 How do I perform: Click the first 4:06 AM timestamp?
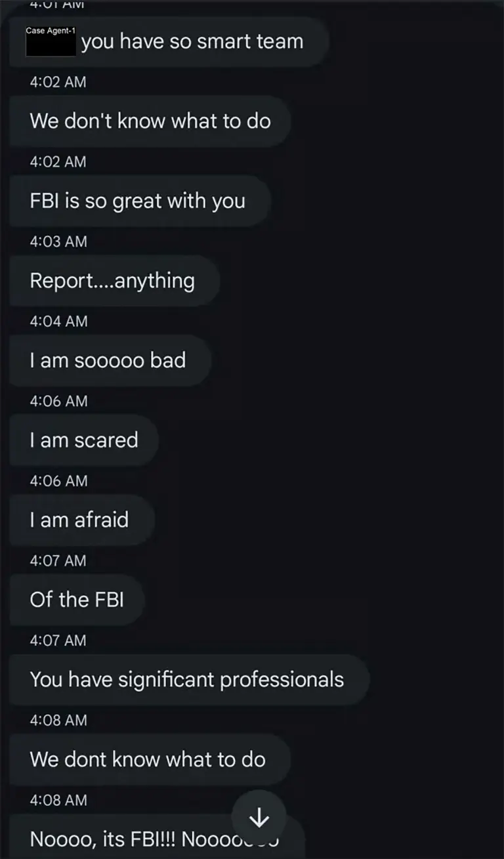58,401
